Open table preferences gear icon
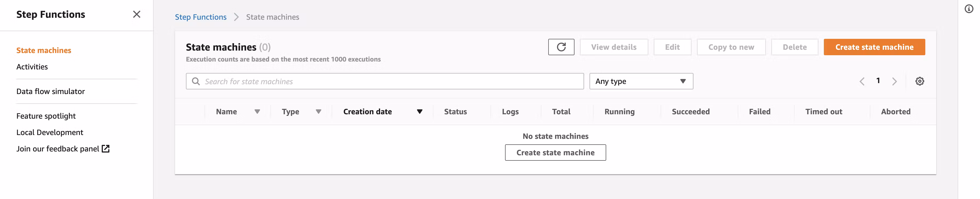The width and height of the screenshot is (980, 199). click(x=919, y=81)
